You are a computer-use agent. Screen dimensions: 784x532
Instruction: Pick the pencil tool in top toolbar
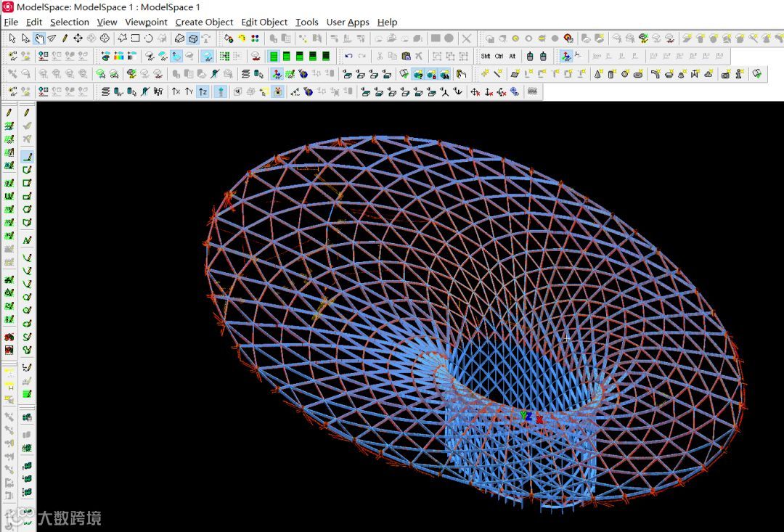click(65, 38)
